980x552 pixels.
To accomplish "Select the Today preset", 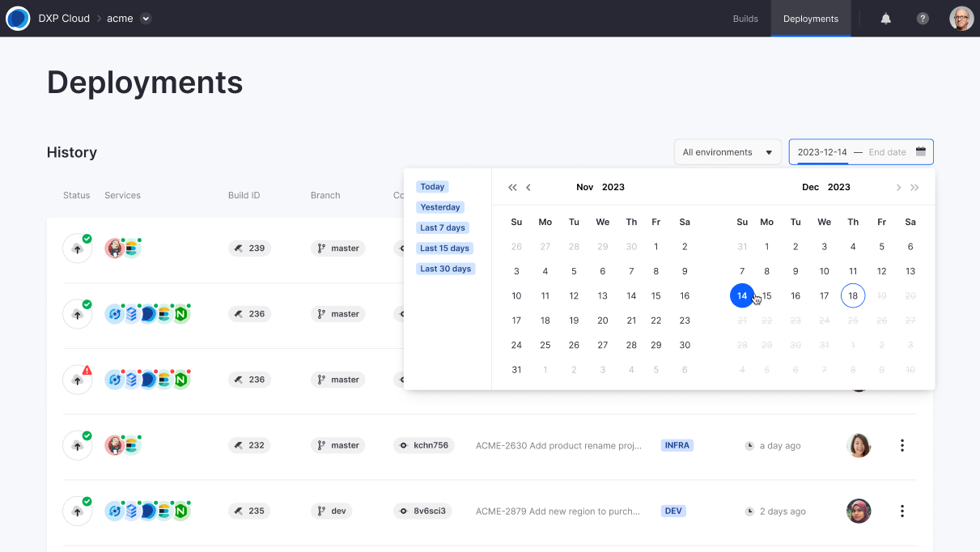I will [x=432, y=187].
